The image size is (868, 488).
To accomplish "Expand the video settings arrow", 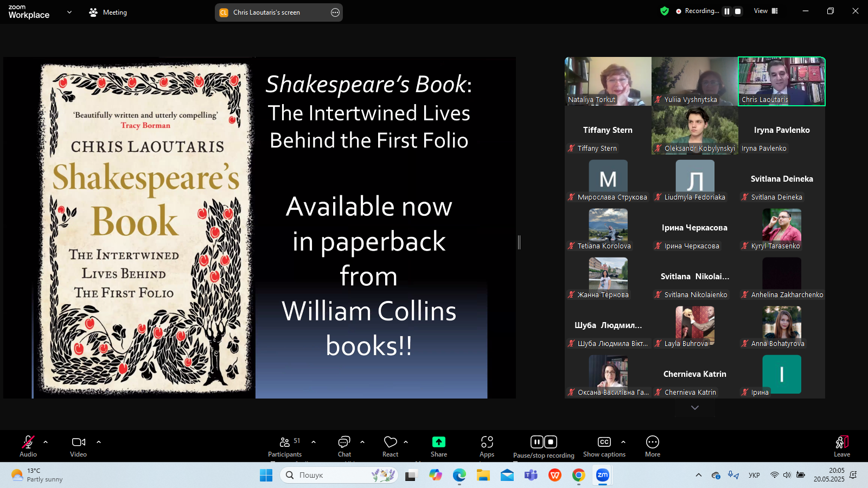I will 99,442.
